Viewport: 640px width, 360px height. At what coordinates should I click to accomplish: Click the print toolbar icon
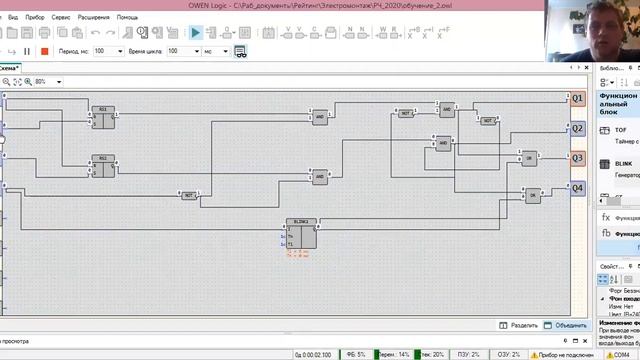(x=44, y=33)
